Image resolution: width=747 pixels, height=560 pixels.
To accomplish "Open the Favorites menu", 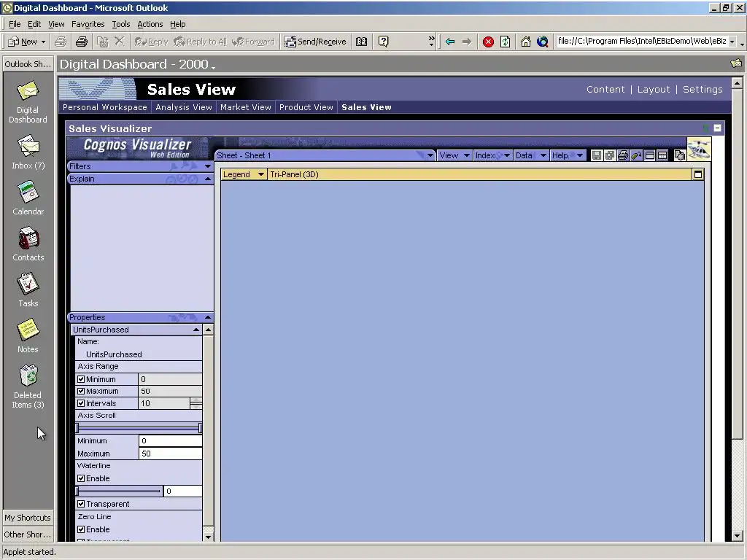I will tap(88, 24).
